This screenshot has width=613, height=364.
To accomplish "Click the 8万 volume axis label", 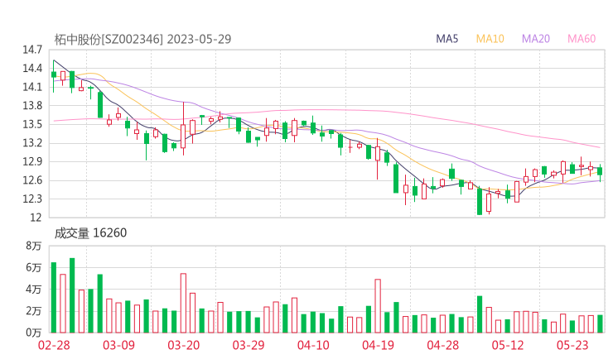I will pyautogui.click(x=34, y=246).
